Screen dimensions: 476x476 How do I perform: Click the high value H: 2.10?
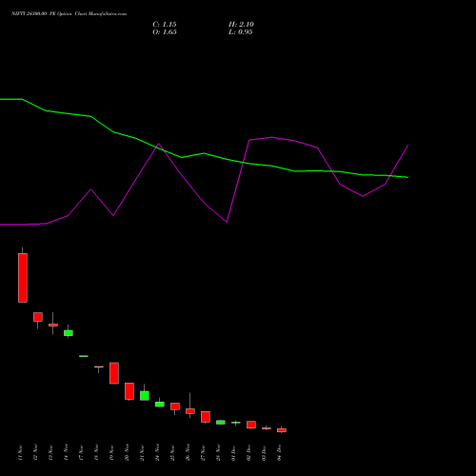point(241,25)
